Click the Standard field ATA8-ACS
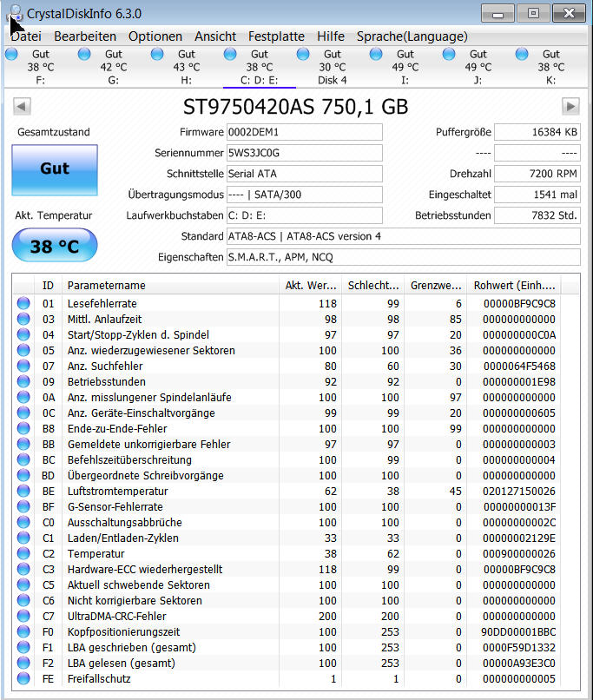Screen dimensions: 593x700 pos(404,236)
